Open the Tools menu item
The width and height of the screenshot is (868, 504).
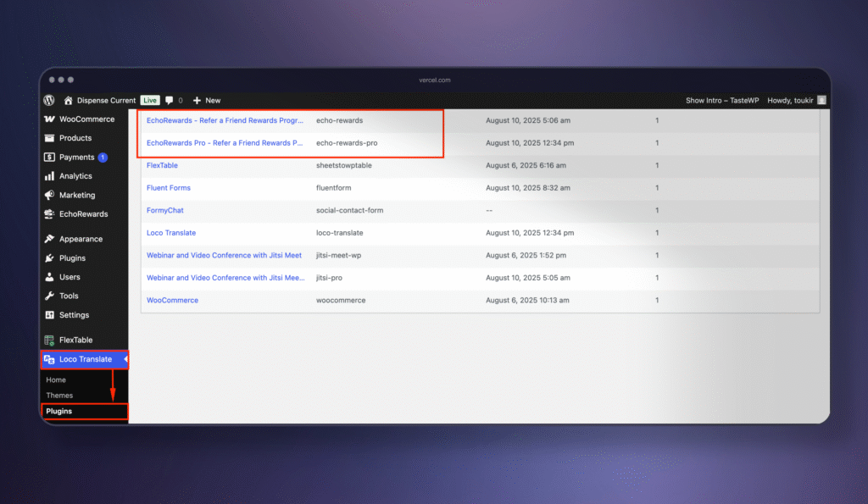tap(69, 296)
